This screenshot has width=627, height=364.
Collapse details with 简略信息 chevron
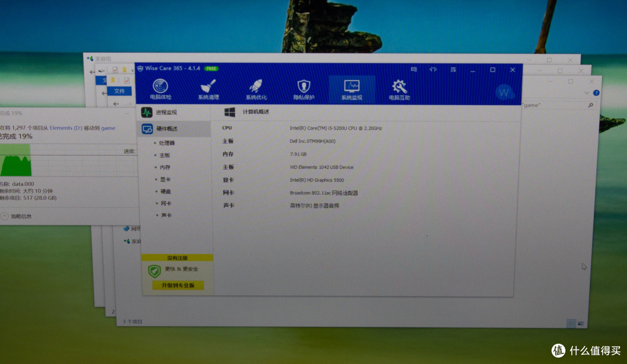pyautogui.click(x=5, y=217)
